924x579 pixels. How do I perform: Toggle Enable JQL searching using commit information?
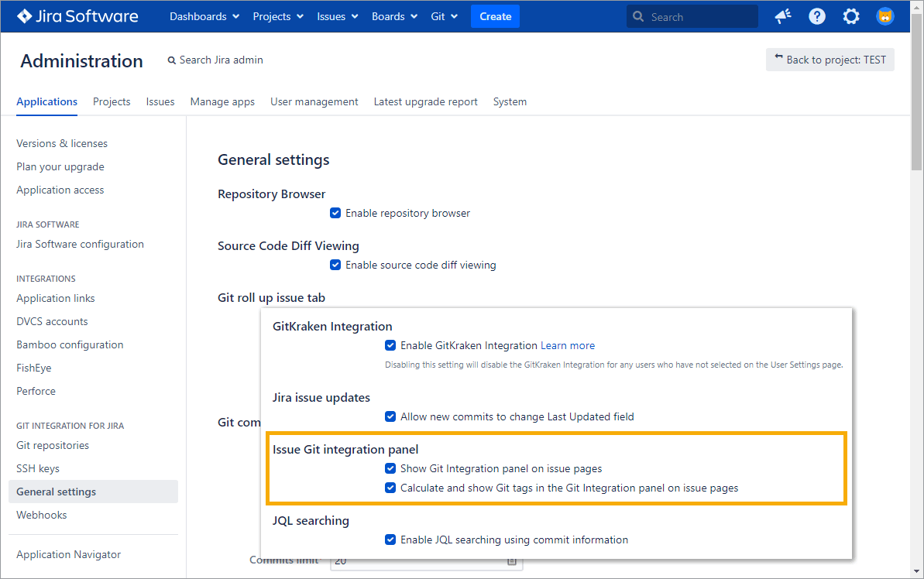coord(390,540)
